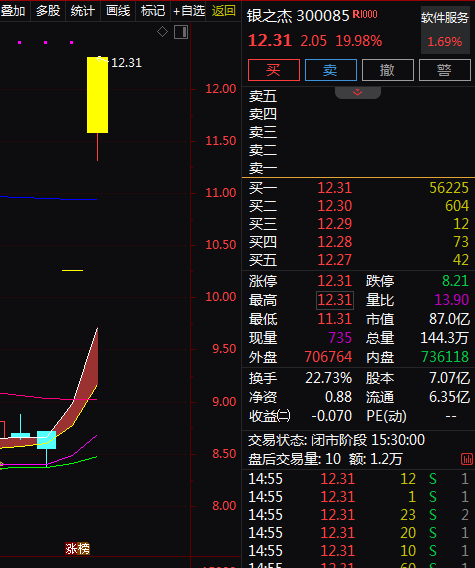Click the 现量 value 735
475x568 pixels.
340,338
